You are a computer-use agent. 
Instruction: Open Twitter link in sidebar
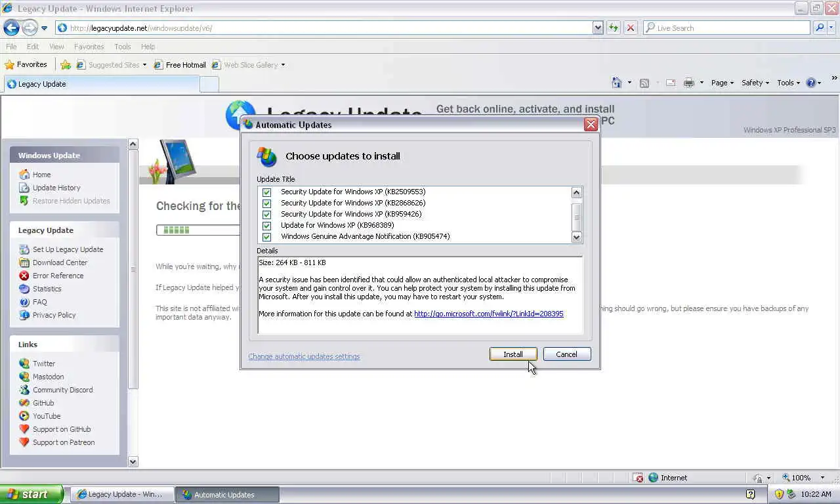[x=44, y=364]
